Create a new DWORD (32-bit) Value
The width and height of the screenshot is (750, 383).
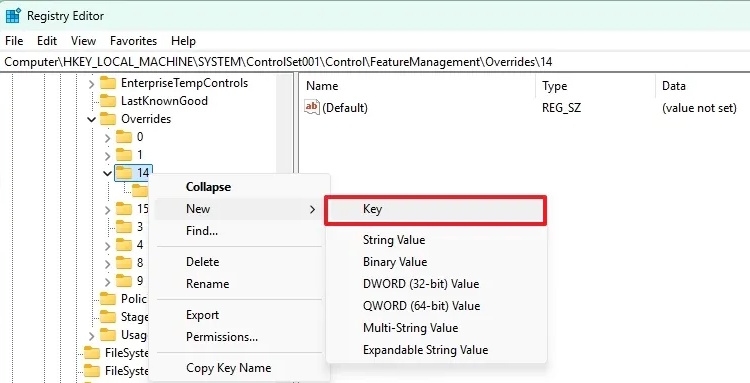pos(435,284)
